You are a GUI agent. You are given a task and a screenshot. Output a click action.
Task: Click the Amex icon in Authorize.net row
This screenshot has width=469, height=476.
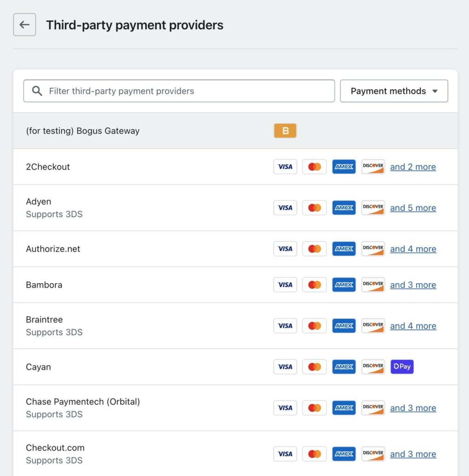pyautogui.click(x=344, y=249)
